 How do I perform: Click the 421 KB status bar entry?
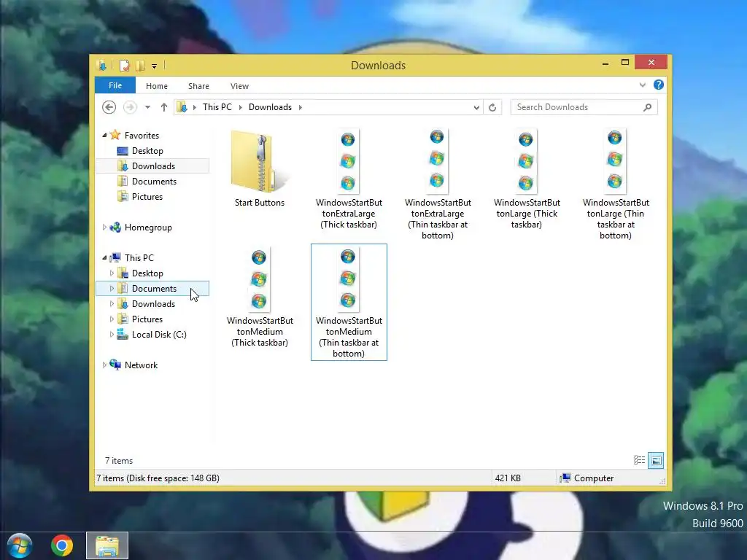pyautogui.click(x=508, y=478)
